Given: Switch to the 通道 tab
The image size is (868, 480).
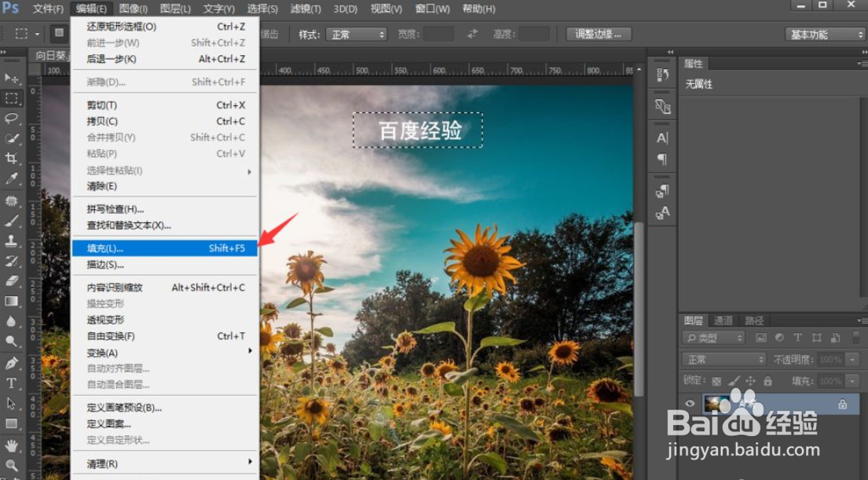Looking at the screenshot, I should (x=723, y=321).
